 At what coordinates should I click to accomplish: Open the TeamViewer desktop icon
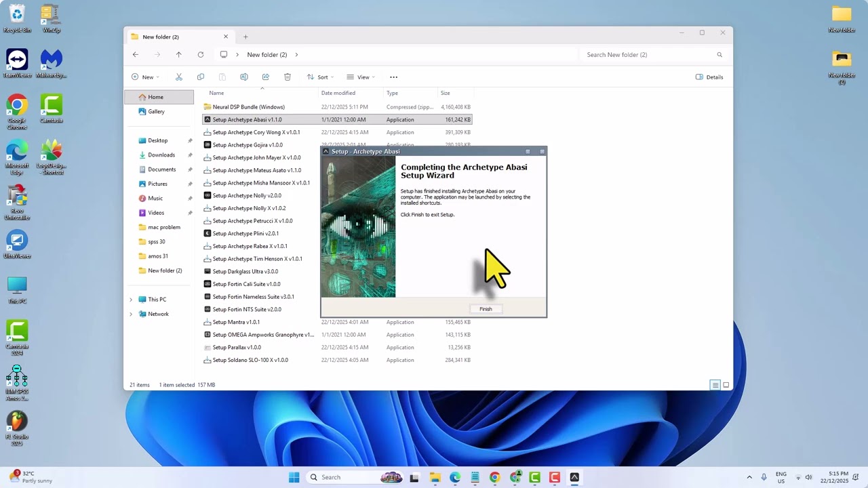coord(17,64)
